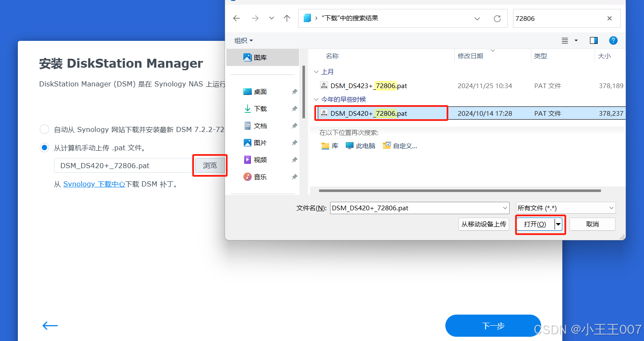
Task: Unpin 下载 via its pin icon
Action: [x=294, y=109]
